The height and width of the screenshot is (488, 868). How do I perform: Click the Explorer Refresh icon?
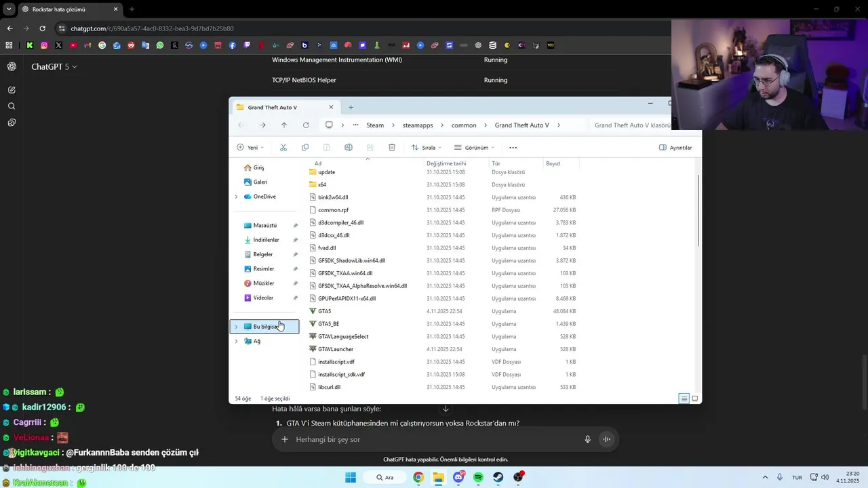pyautogui.click(x=306, y=125)
